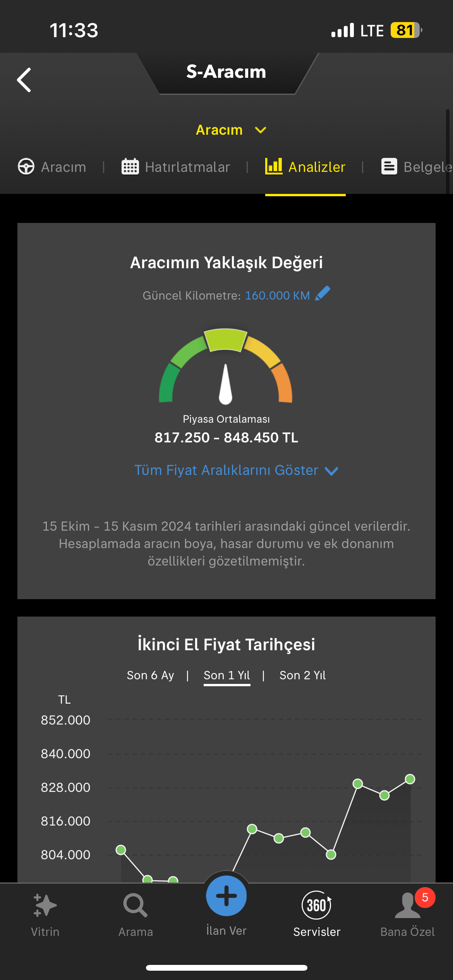Go back using the left arrow
Screen dimensions: 453x980
[24, 80]
